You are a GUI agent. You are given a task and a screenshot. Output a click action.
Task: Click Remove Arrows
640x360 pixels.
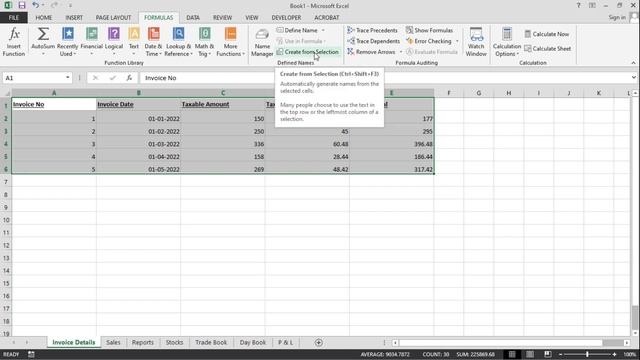pyautogui.click(x=371, y=52)
